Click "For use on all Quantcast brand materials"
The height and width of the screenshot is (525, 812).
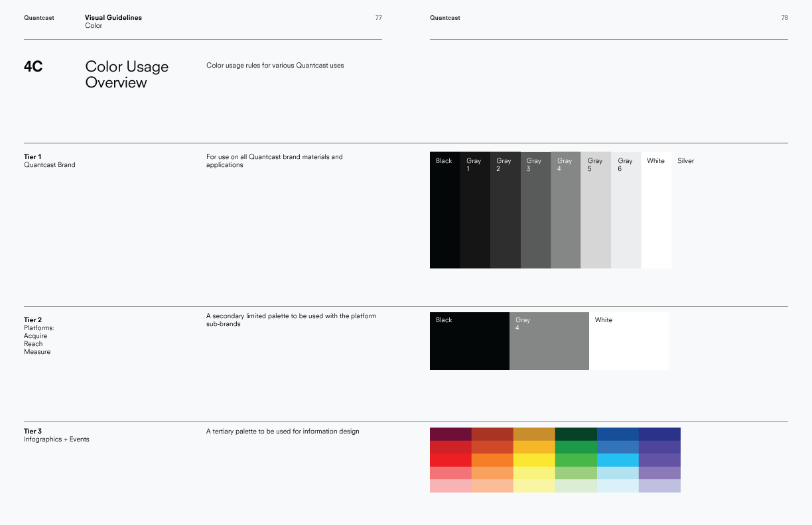275,161
